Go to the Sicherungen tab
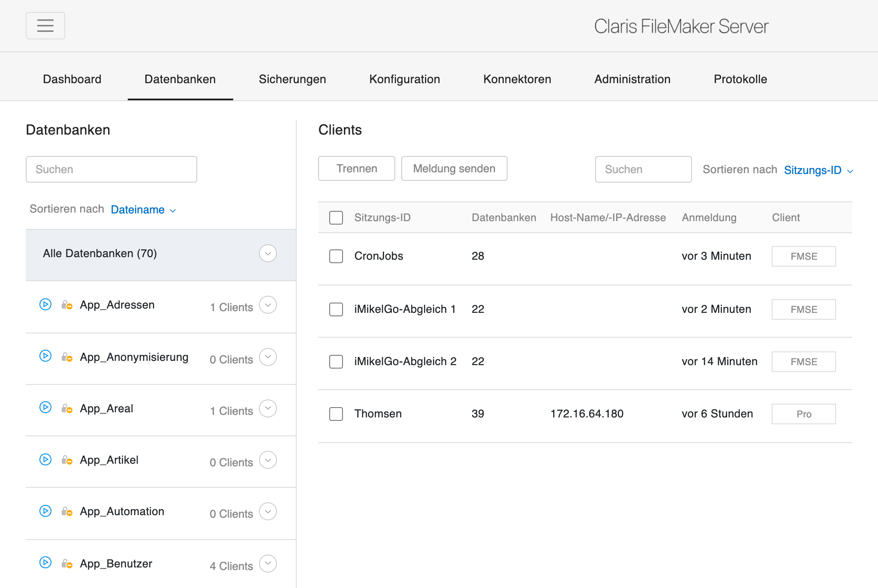This screenshot has width=878, height=588. point(292,79)
